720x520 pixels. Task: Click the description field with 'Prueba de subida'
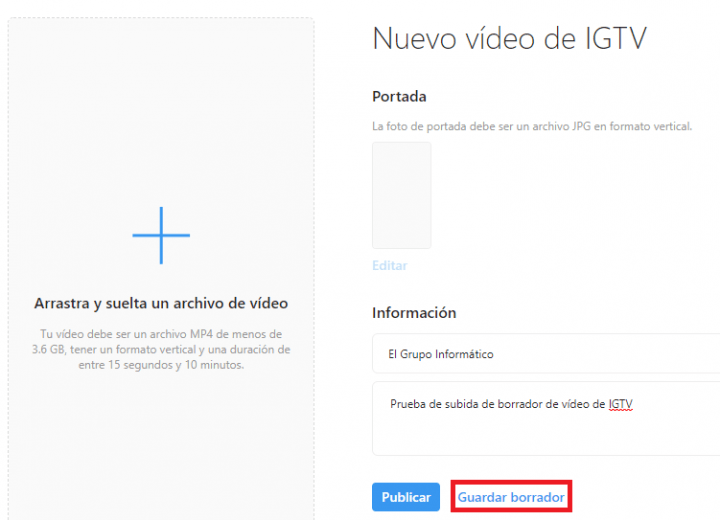click(546, 418)
